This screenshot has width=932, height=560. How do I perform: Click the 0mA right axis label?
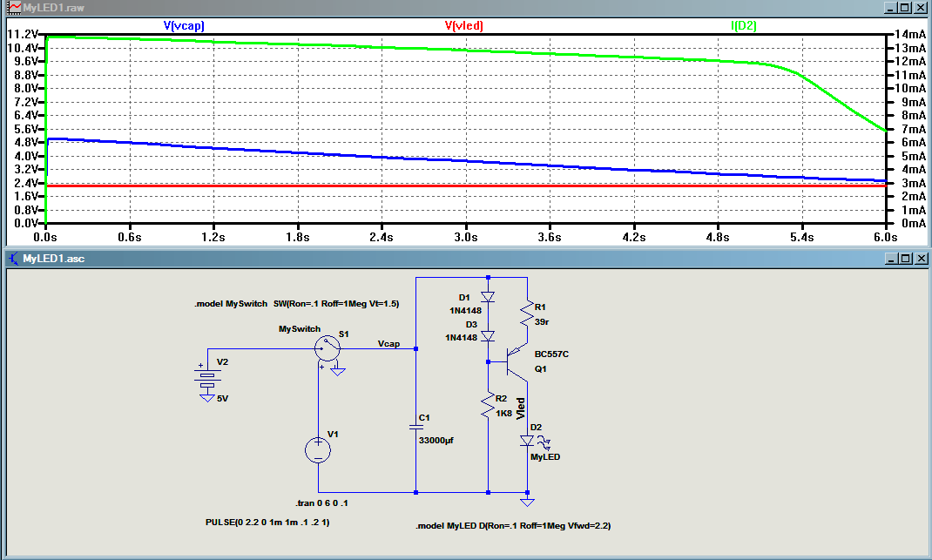click(914, 224)
